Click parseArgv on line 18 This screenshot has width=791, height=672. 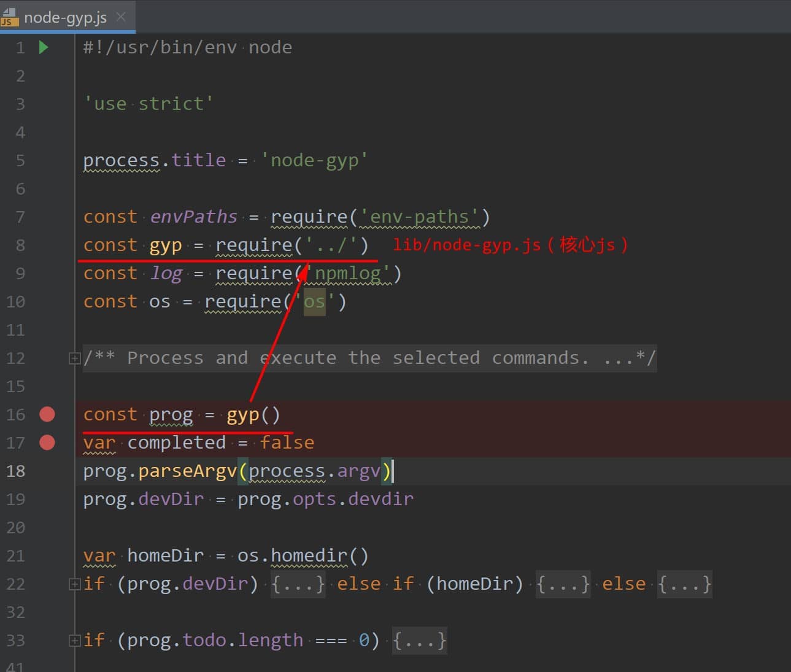click(x=188, y=471)
